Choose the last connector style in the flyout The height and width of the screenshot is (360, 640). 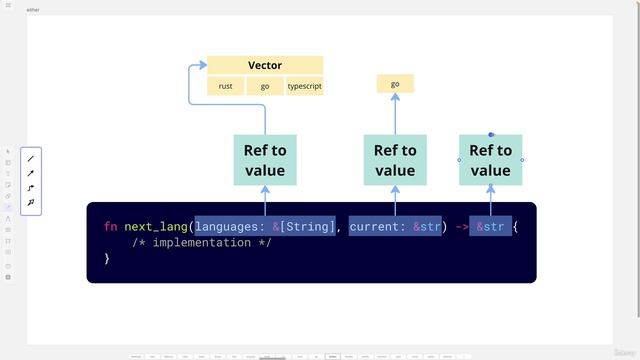[x=31, y=202]
